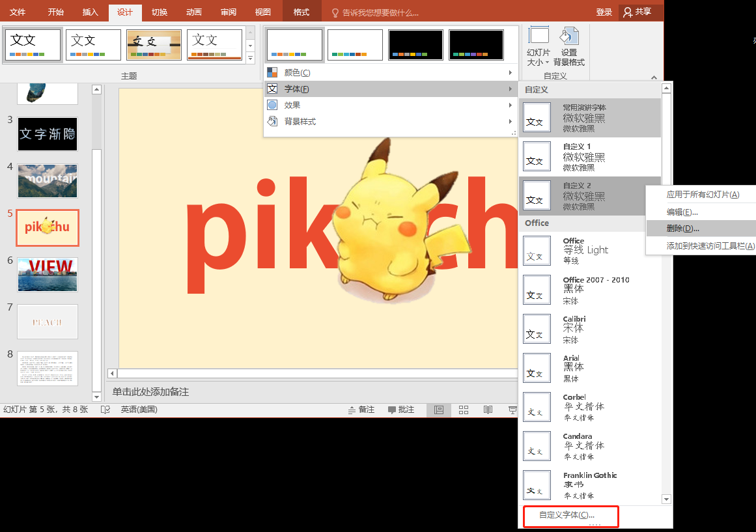Switch to the 开始 ribbon tab
Image resolution: width=756 pixels, height=532 pixels.
pos(55,12)
